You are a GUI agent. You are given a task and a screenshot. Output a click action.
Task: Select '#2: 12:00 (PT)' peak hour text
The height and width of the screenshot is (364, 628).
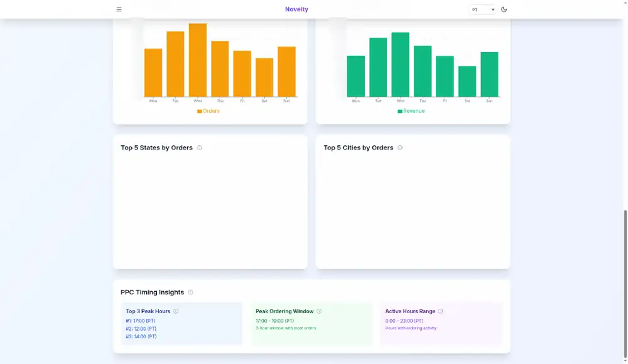coord(141,329)
